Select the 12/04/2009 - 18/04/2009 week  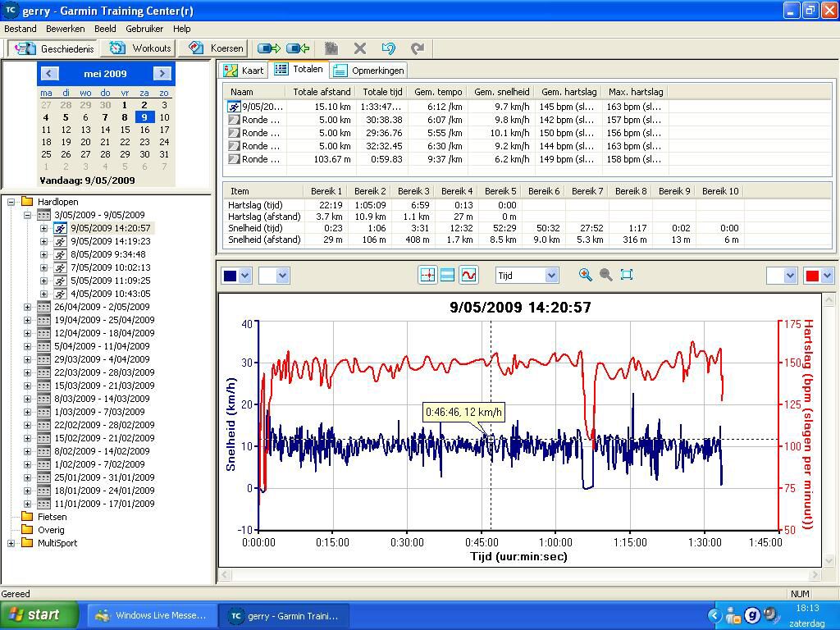[x=104, y=333]
